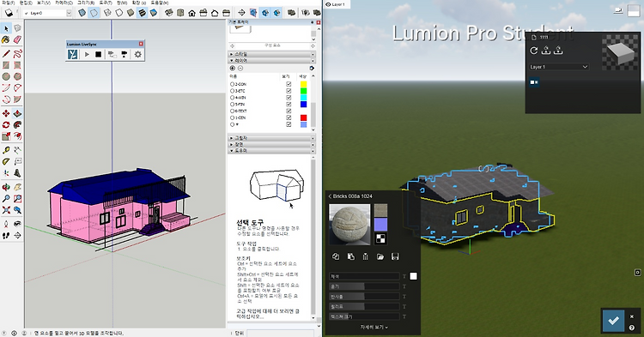Image resolution: width=644 pixels, height=337 pixels.
Task: Select the arrow Select tool in SketchUp
Action: point(6,28)
